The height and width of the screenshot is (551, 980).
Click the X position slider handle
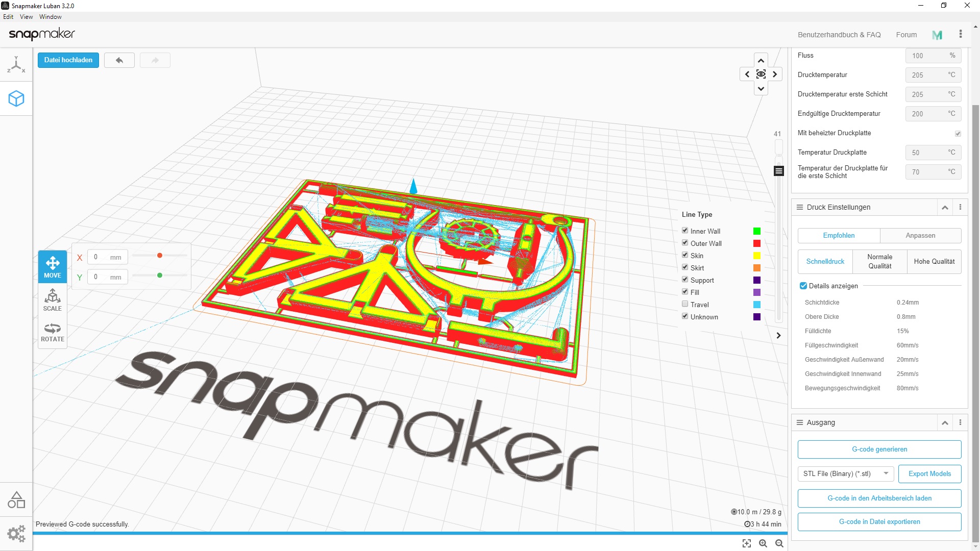(160, 256)
